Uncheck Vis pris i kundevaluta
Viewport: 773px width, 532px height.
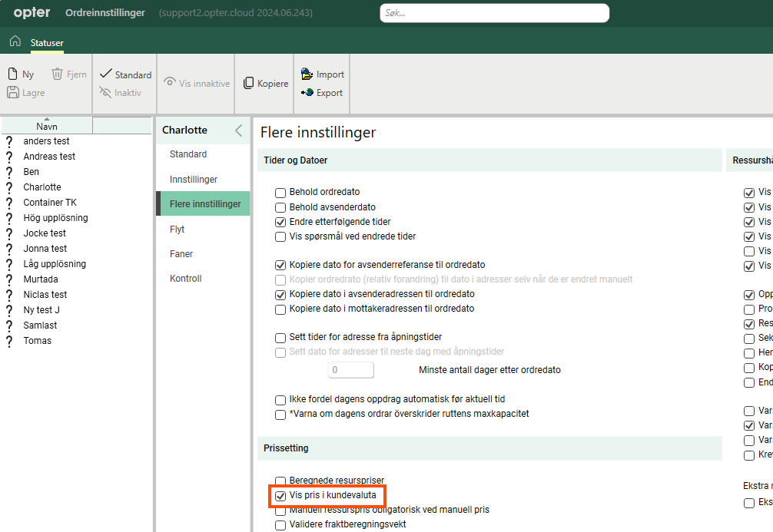280,496
